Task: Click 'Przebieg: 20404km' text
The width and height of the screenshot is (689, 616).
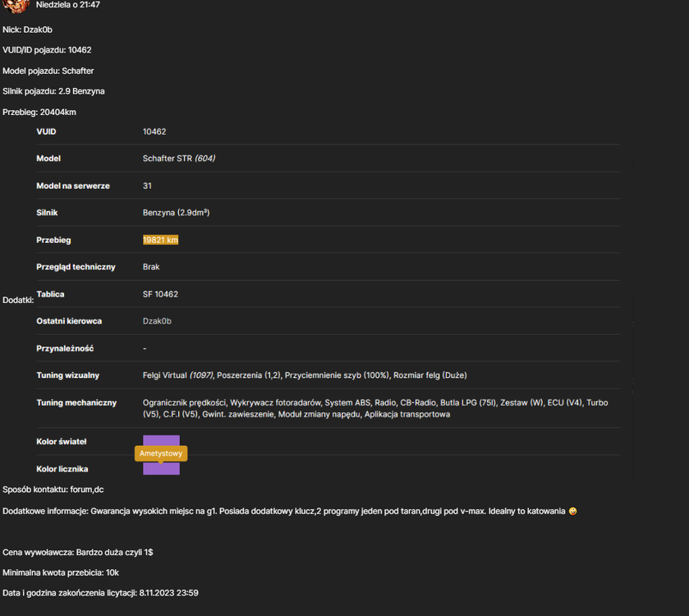Action: tap(39, 112)
